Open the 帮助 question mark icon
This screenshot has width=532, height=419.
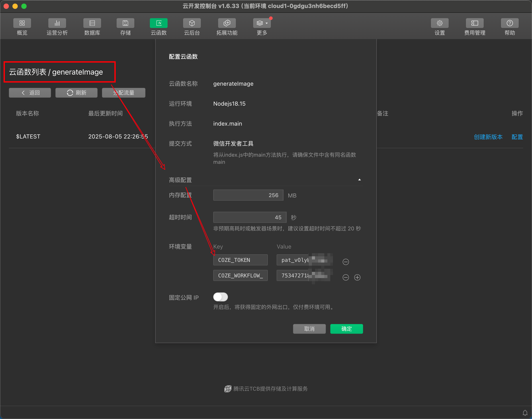click(x=510, y=23)
